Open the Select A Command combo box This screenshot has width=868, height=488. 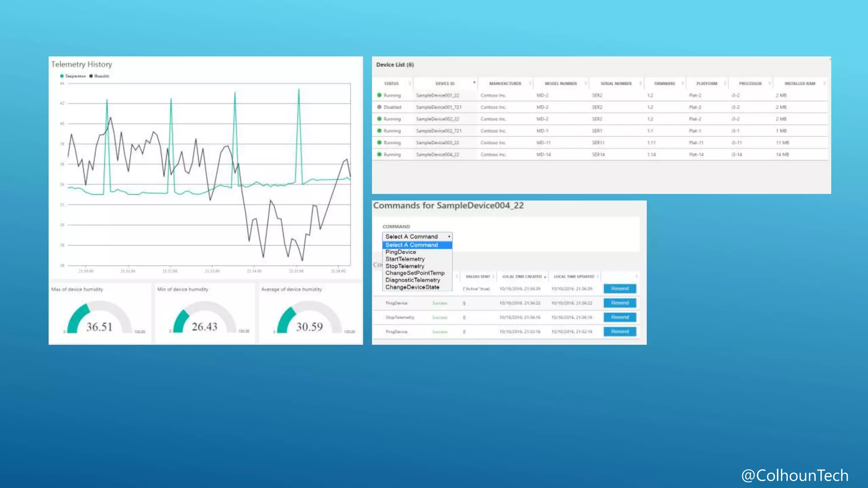pyautogui.click(x=417, y=237)
